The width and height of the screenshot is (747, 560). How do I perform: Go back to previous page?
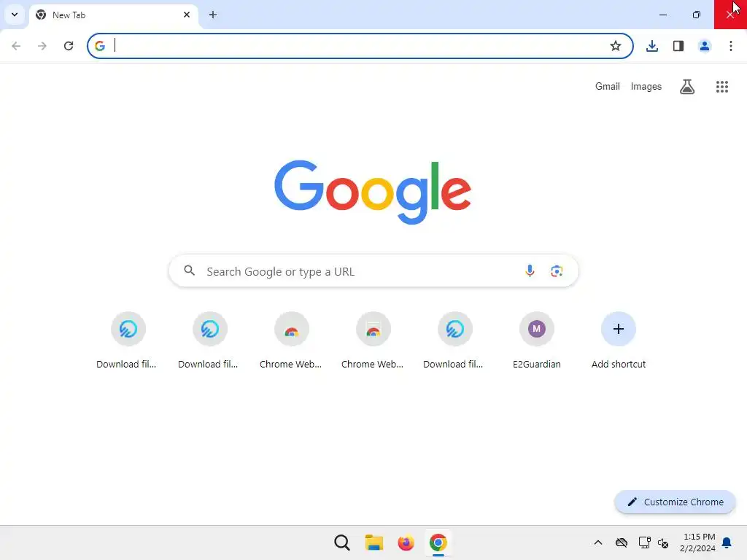pyautogui.click(x=16, y=46)
